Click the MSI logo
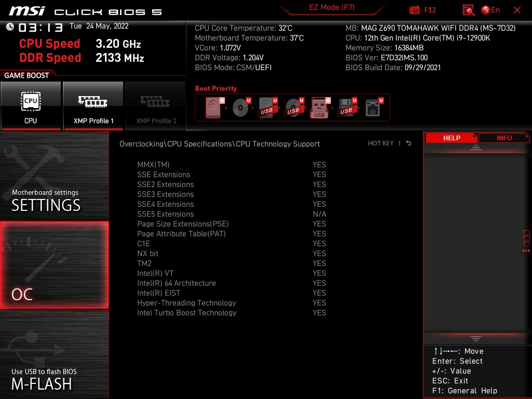 (x=26, y=11)
